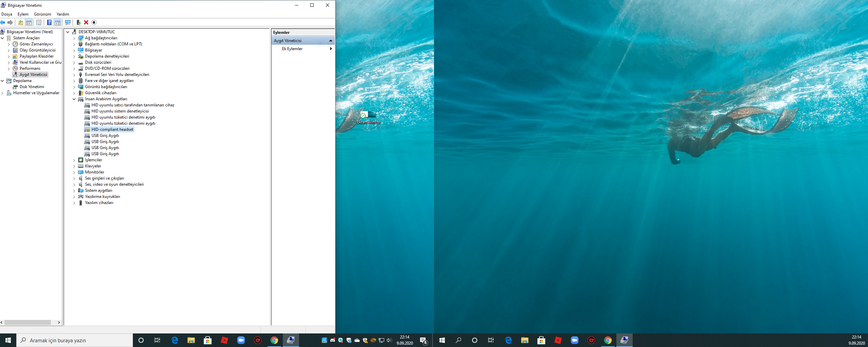This screenshot has height=347, width=868.
Task: Click the blue Back arrow in toolbar
Action: (x=3, y=22)
